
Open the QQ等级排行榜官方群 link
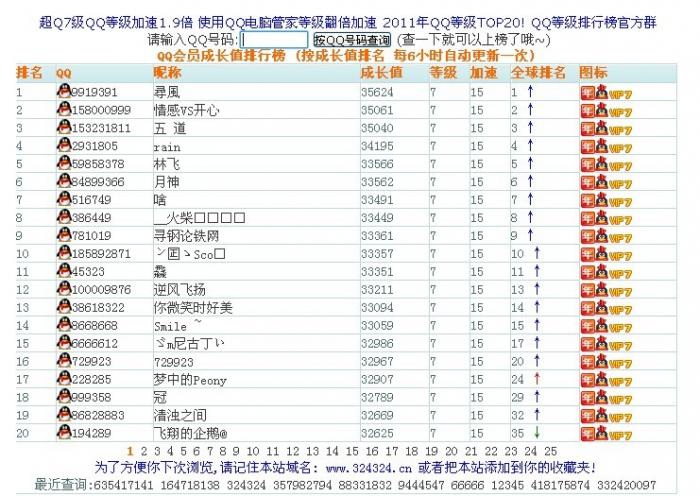[x=594, y=23]
